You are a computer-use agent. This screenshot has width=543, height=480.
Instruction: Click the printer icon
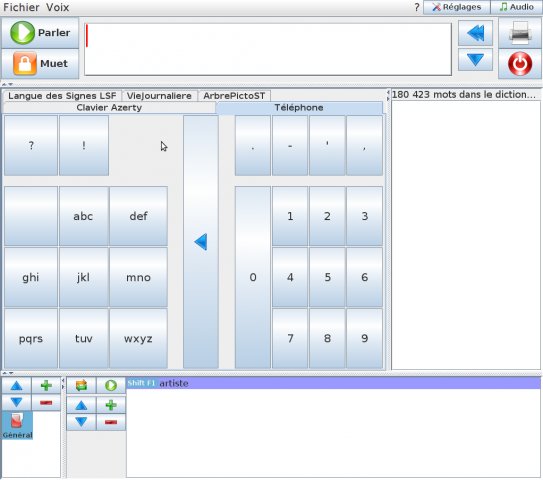pyautogui.click(x=520, y=33)
